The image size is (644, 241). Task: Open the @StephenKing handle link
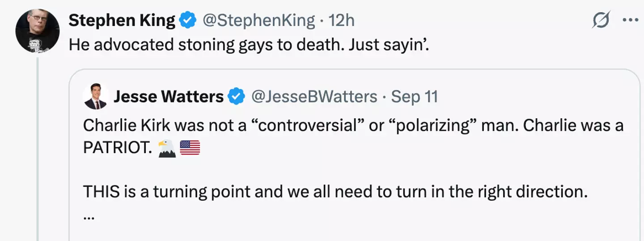pos(259,20)
